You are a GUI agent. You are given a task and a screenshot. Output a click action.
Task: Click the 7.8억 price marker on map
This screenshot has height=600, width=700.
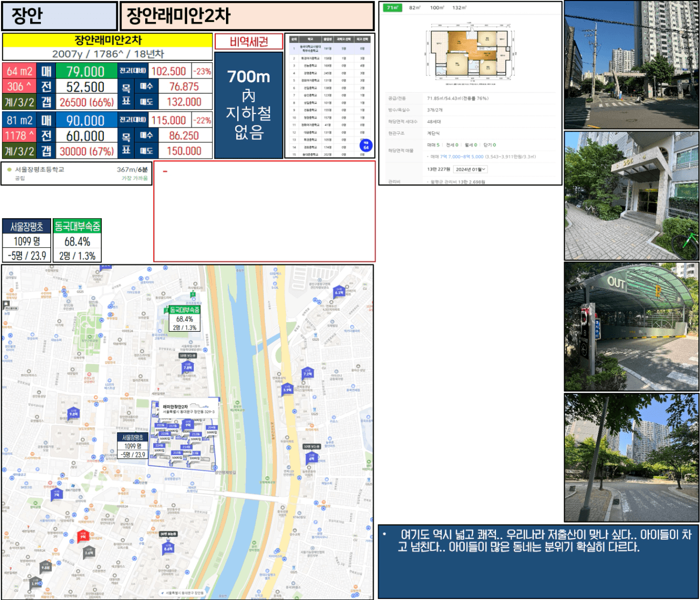pos(187,366)
